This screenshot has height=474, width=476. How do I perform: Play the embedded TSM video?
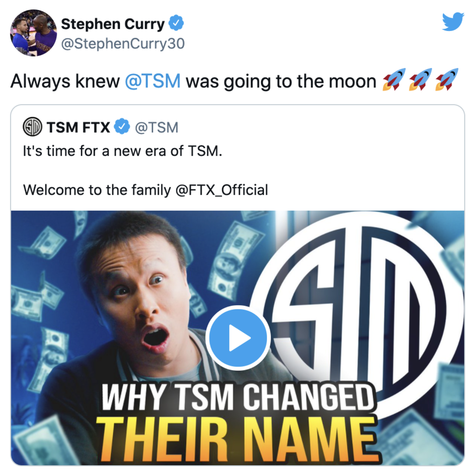(x=238, y=338)
